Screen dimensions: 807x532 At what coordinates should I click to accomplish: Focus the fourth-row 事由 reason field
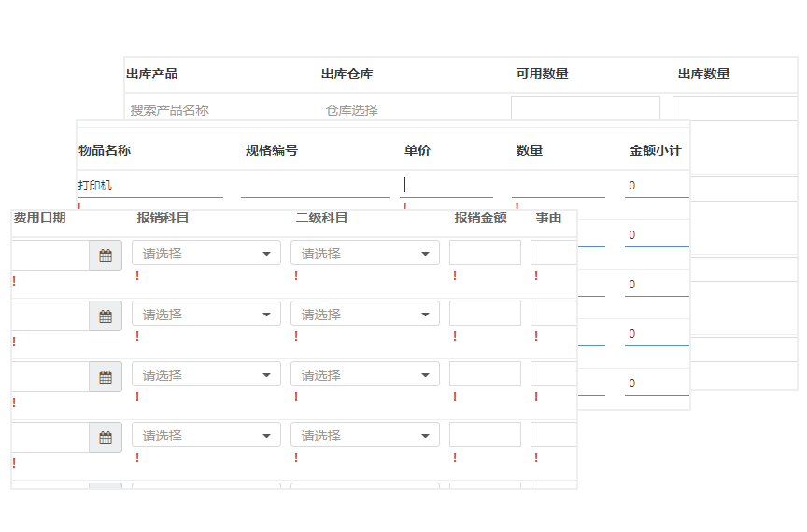pos(554,435)
